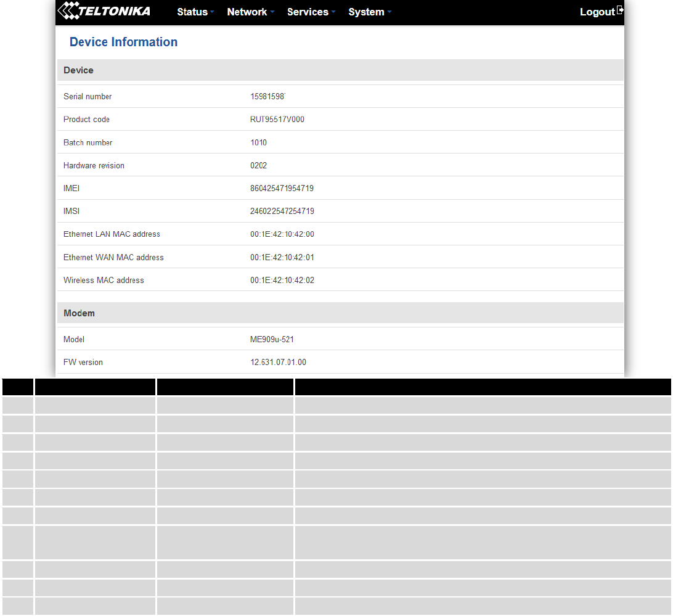
Task: Click the logout door icon
Action: (620, 10)
